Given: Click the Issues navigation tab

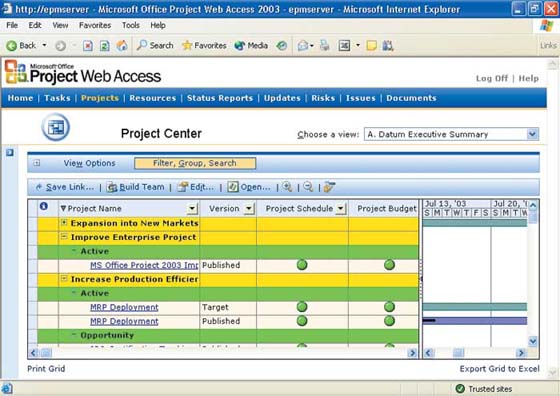Looking at the screenshot, I should pos(360,98).
